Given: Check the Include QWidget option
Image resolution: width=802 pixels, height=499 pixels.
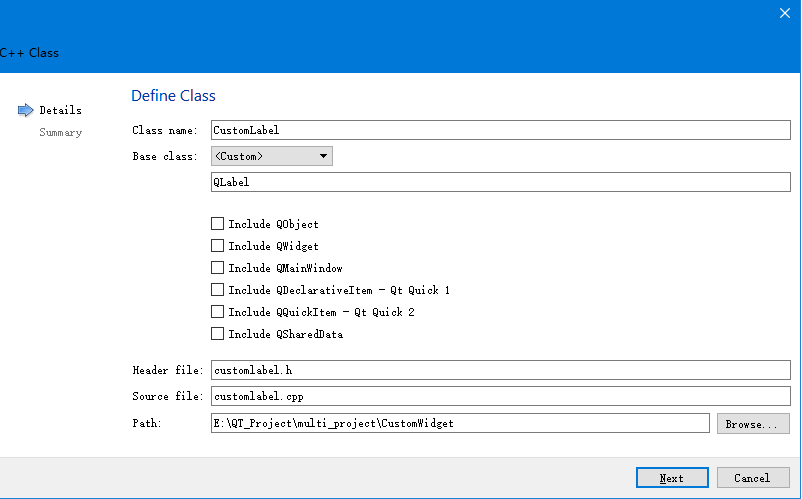Looking at the screenshot, I should 218,246.
